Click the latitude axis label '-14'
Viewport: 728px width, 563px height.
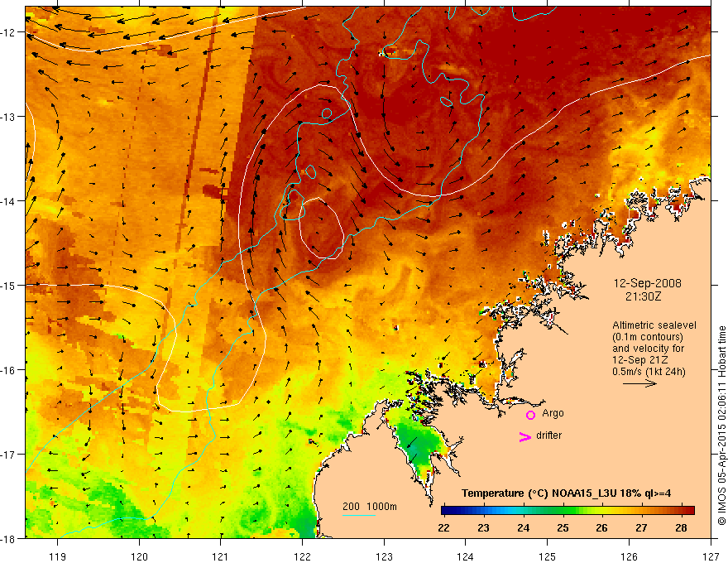pyautogui.click(x=9, y=201)
